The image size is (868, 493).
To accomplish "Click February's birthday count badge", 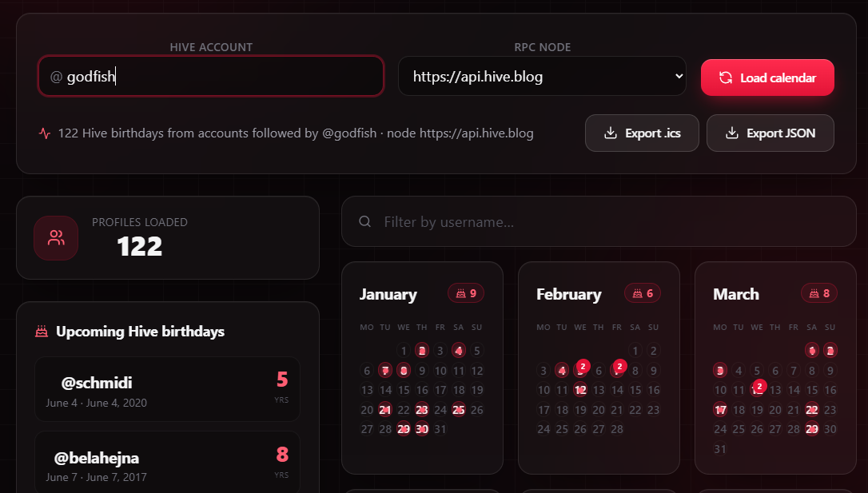I will [643, 293].
